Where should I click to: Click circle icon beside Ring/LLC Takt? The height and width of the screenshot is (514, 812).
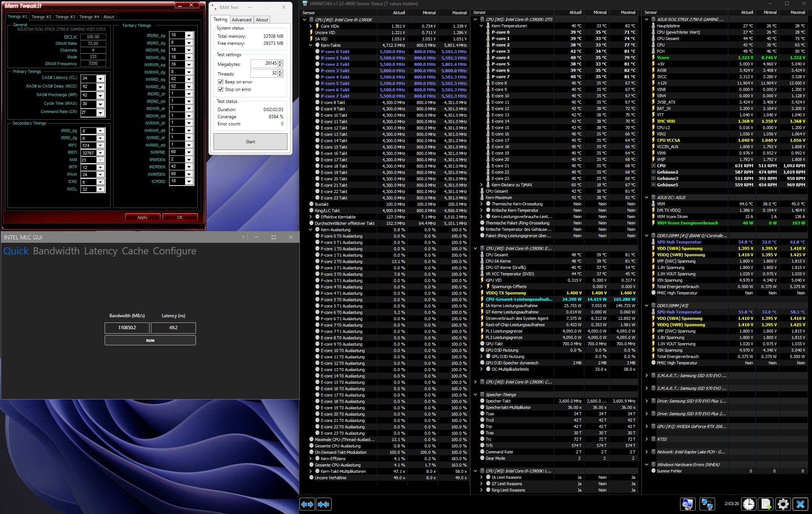[x=311, y=211]
